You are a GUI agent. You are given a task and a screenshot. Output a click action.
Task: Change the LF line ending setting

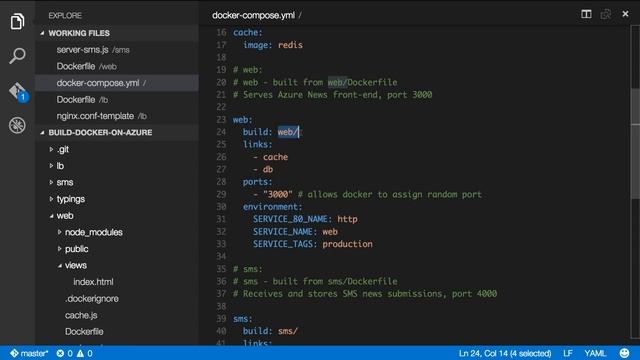[x=568, y=353]
